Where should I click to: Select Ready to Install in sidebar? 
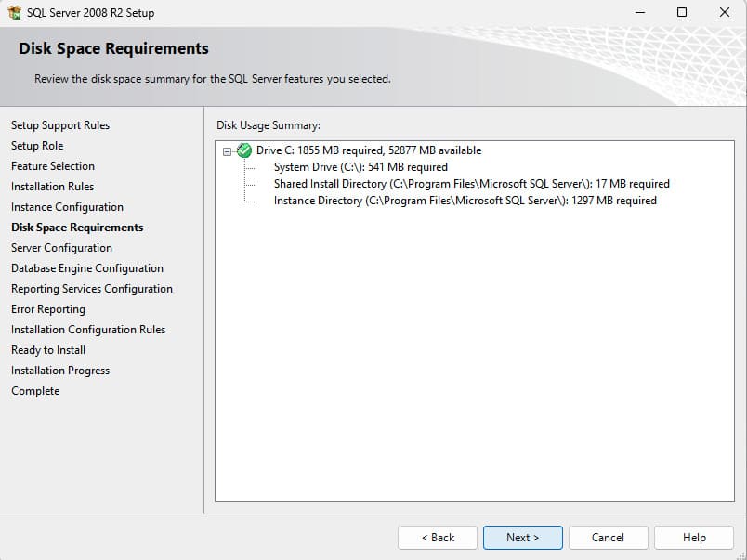48,350
